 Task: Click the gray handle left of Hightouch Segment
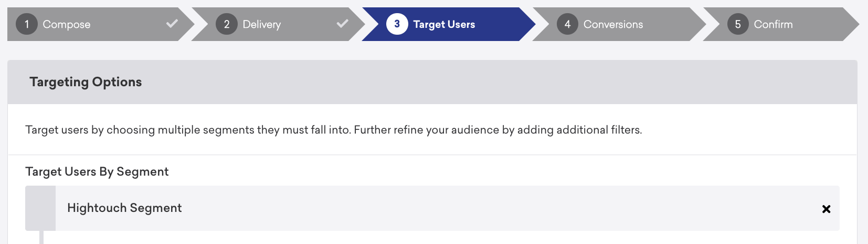point(40,208)
